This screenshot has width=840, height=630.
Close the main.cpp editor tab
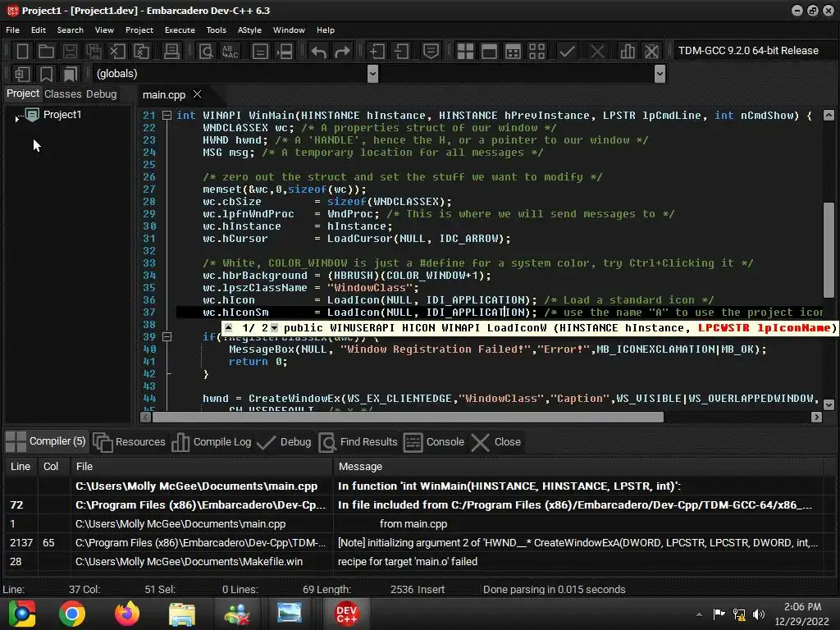coord(197,94)
